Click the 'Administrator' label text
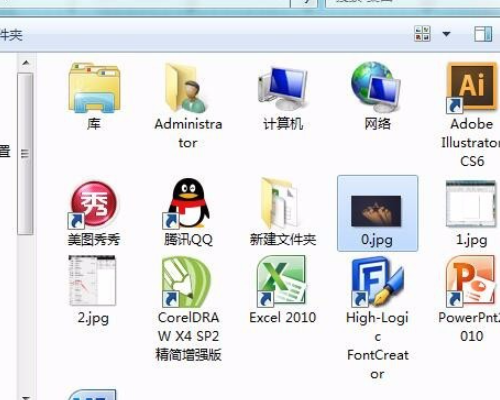This screenshot has height=400, width=500. click(188, 134)
